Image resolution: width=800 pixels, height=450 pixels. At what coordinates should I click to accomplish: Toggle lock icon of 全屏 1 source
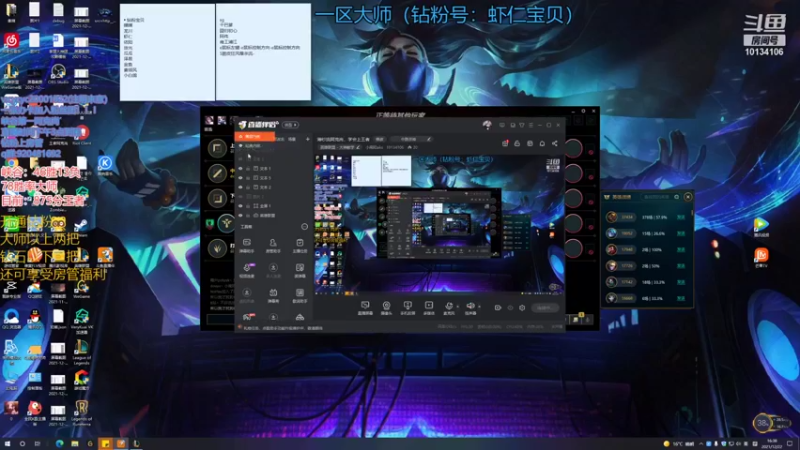(x=248, y=206)
